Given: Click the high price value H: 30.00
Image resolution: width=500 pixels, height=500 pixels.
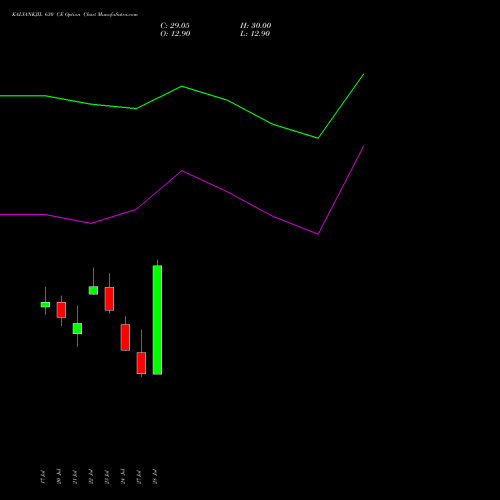Looking at the screenshot, I should (255, 26).
